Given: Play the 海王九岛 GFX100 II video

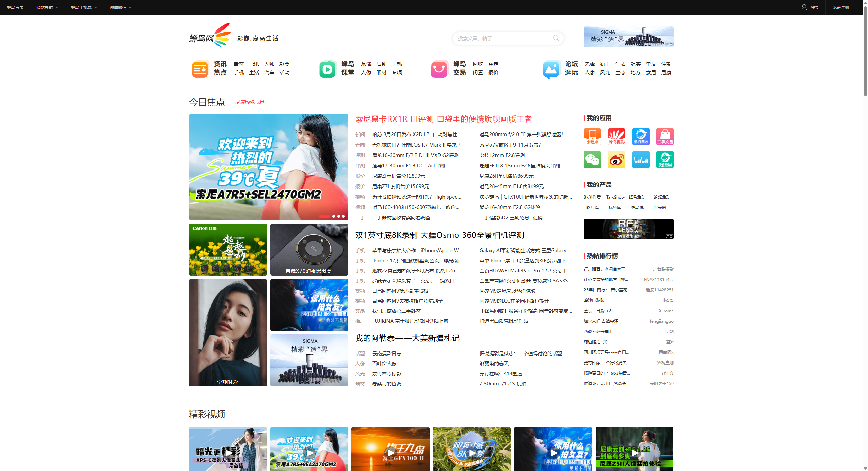Looking at the screenshot, I should point(390,449).
